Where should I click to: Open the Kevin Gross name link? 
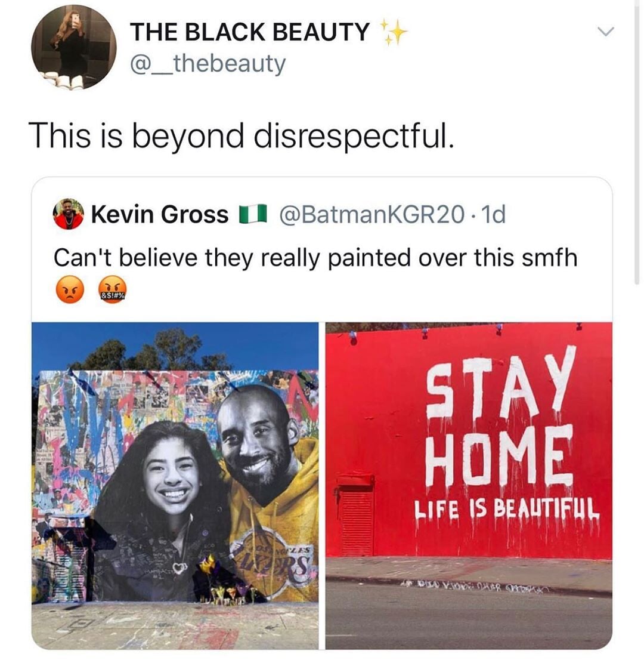(x=160, y=214)
